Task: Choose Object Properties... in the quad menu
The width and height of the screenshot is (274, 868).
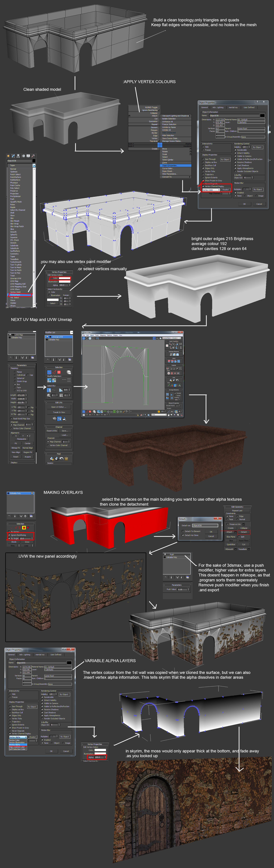Action: click(x=176, y=166)
